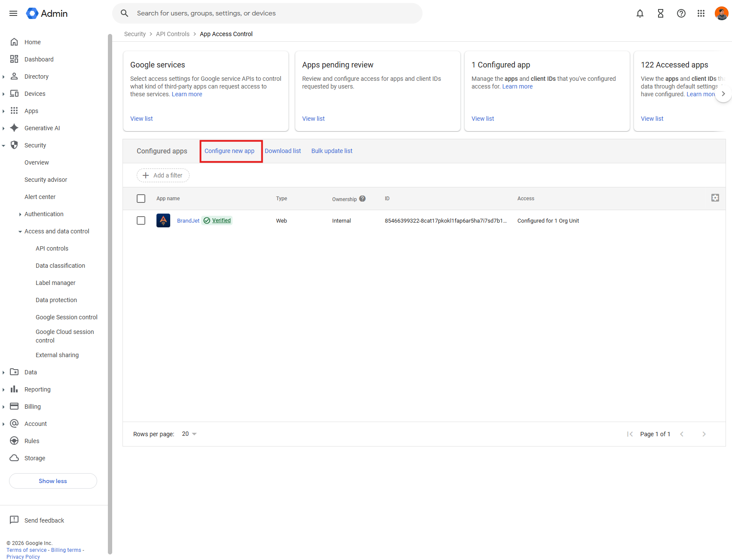The height and width of the screenshot is (560, 732).
Task: Expand the Directory section arrow
Action: pyautogui.click(x=3, y=77)
